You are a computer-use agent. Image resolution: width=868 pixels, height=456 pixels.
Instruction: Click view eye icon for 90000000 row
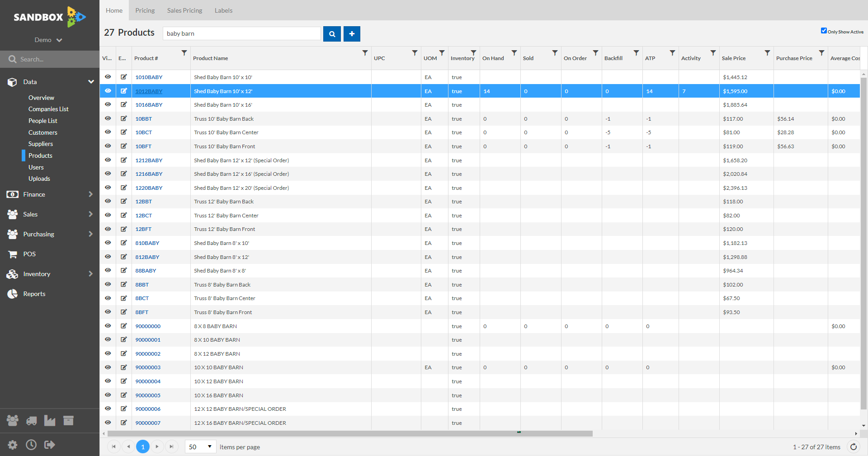tap(108, 326)
